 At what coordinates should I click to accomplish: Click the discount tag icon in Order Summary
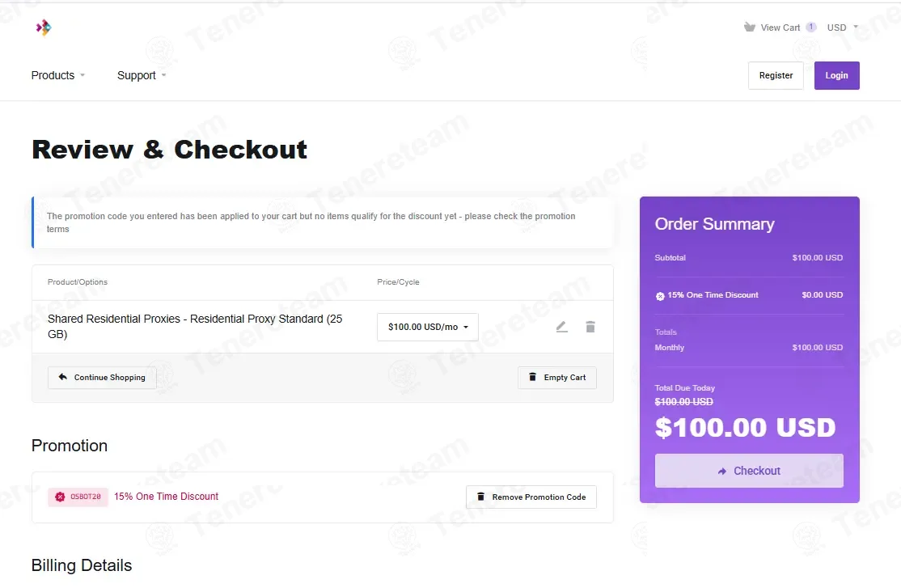pos(660,296)
